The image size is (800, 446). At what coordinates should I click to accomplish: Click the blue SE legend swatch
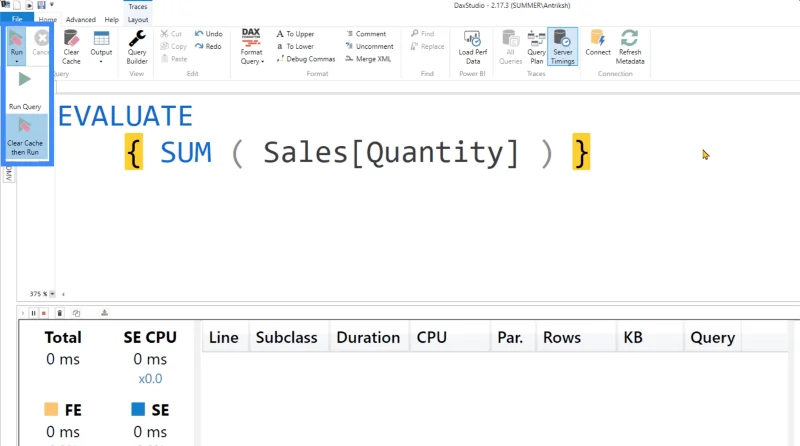click(138, 409)
